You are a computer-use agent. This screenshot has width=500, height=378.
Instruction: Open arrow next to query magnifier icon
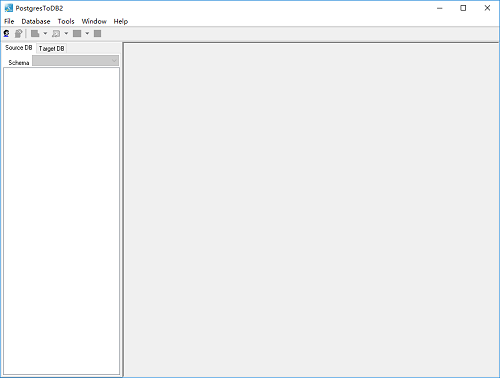pos(66,33)
